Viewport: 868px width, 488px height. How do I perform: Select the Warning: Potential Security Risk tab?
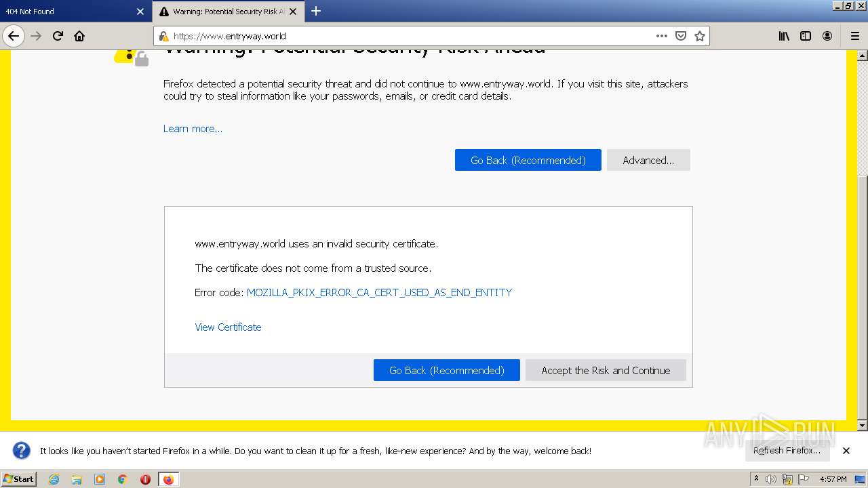pos(229,12)
